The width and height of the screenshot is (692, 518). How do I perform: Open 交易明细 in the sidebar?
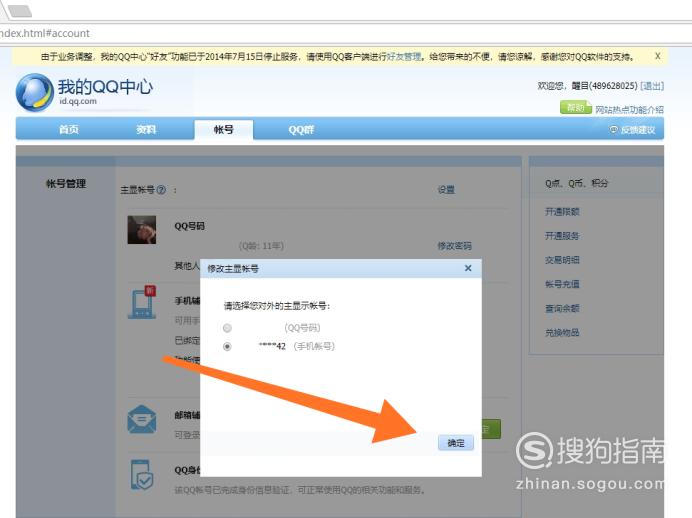pos(562,260)
